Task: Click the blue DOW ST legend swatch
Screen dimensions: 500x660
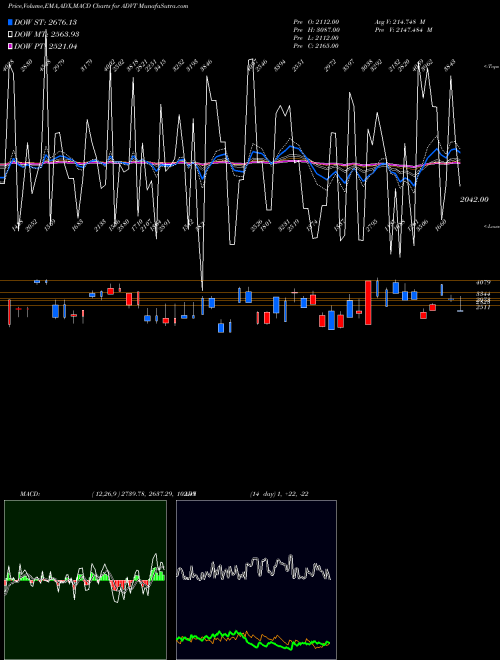Action: 10,22
